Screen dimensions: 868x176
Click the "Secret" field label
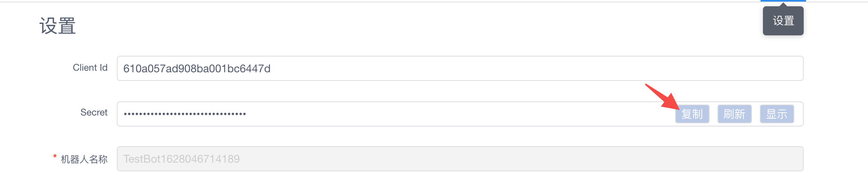[x=94, y=112]
